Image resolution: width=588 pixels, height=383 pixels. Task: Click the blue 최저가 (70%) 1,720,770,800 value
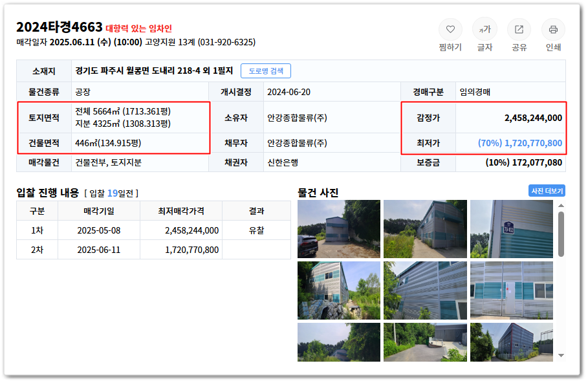519,143
